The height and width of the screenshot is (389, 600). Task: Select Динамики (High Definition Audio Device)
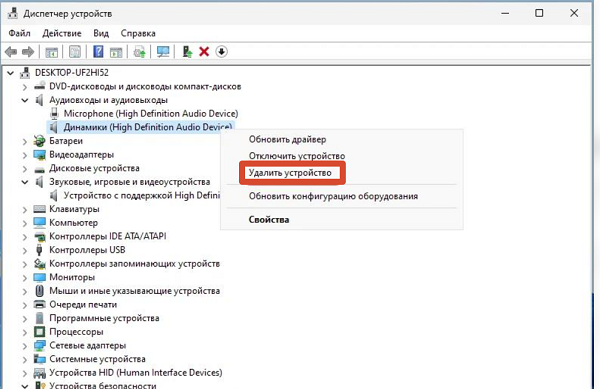[x=148, y=127]
